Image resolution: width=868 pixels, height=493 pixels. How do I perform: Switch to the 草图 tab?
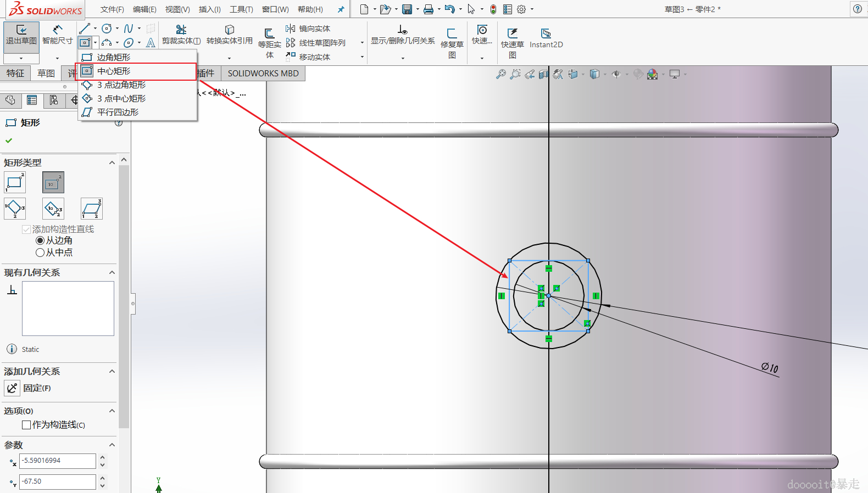pyautogui.click(x=46, y=74)
